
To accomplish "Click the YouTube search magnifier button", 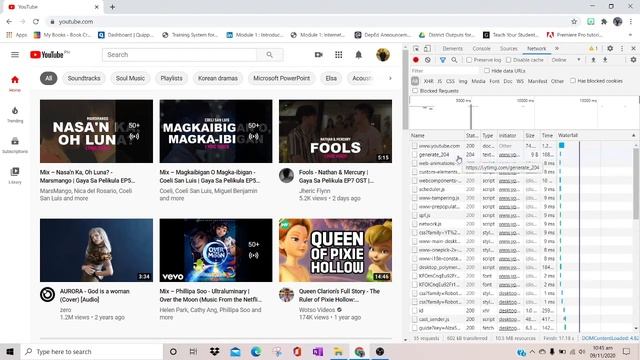I will (x=269, y=54).
